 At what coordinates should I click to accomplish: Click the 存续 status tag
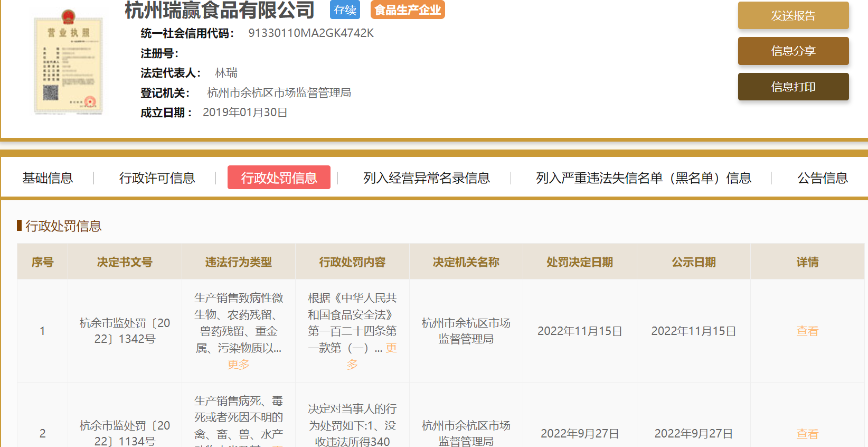coord(345,10)
